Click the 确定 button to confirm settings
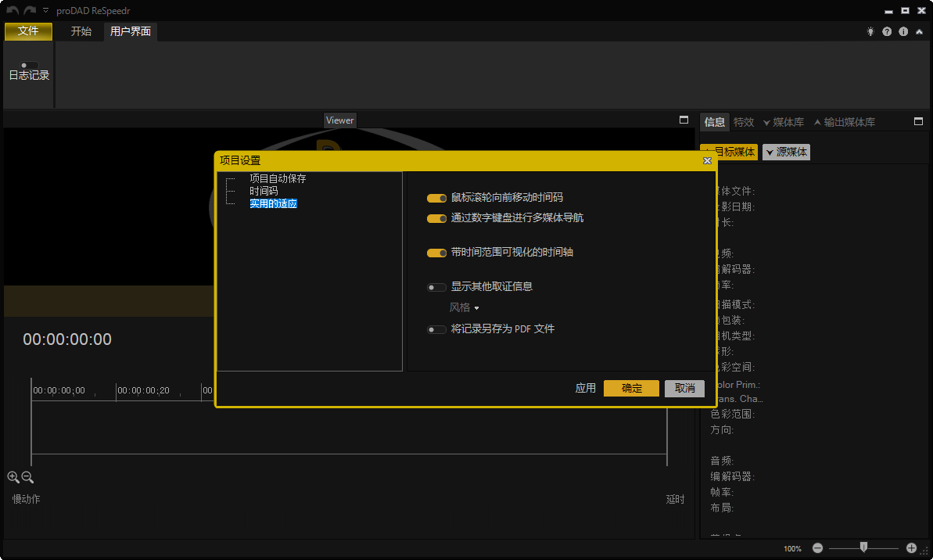 pyautogui.click(x=630, y=388)
